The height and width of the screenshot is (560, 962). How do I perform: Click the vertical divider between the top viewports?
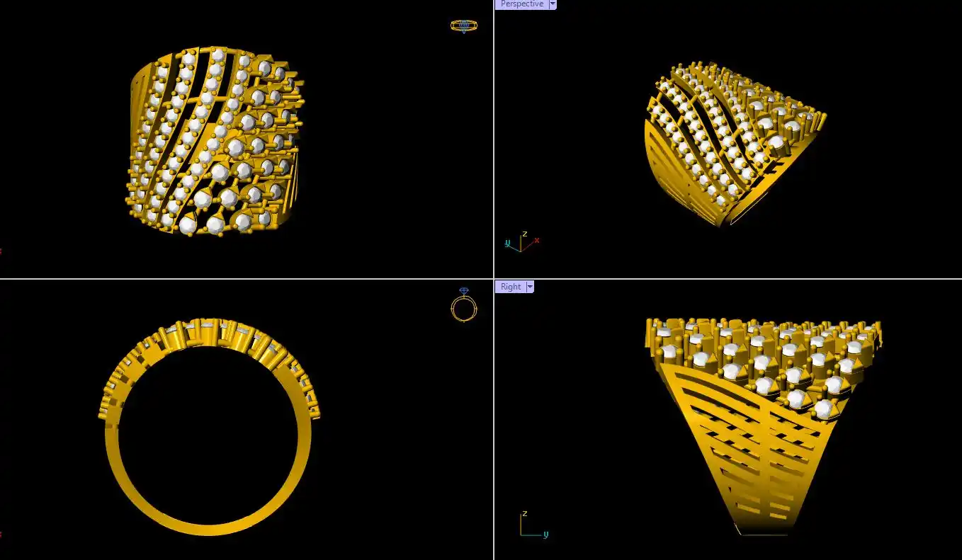pos(494,142)
